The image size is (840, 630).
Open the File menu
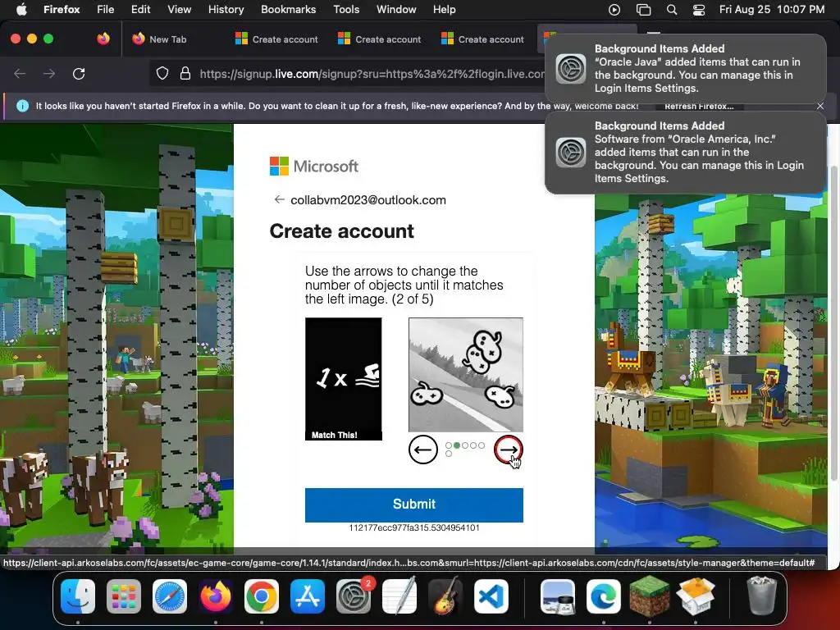click(106, 10)
